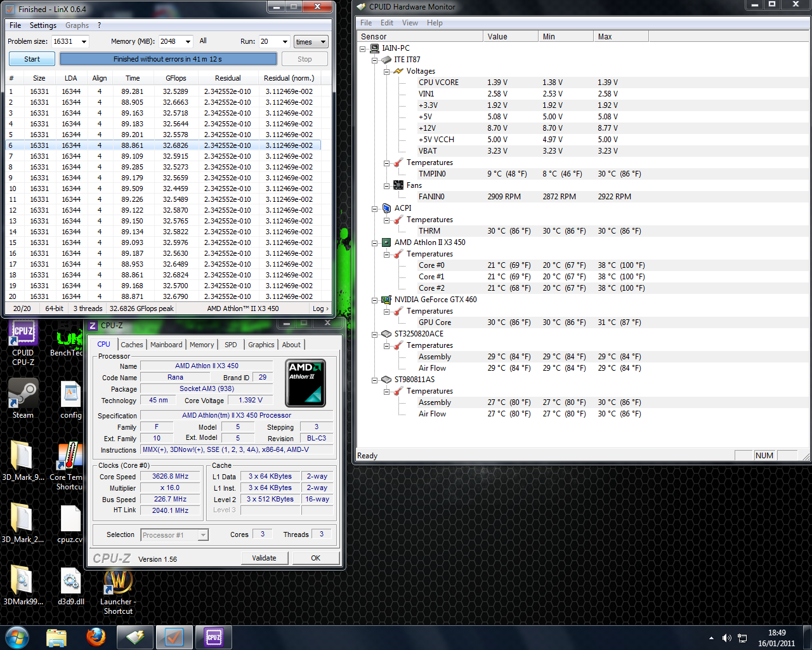Click the LinX finished progress bar
Screen dimensions: 812x650
click(x=168, y=59)
